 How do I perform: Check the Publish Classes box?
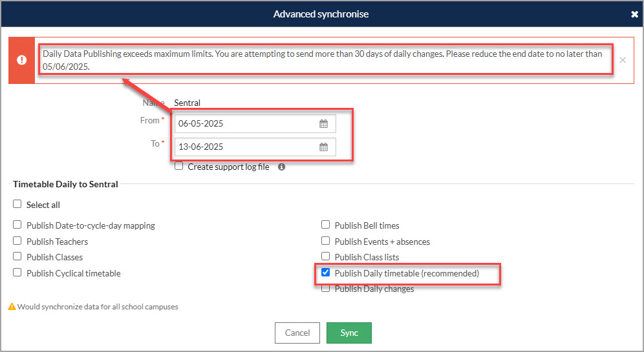(17, 256)
